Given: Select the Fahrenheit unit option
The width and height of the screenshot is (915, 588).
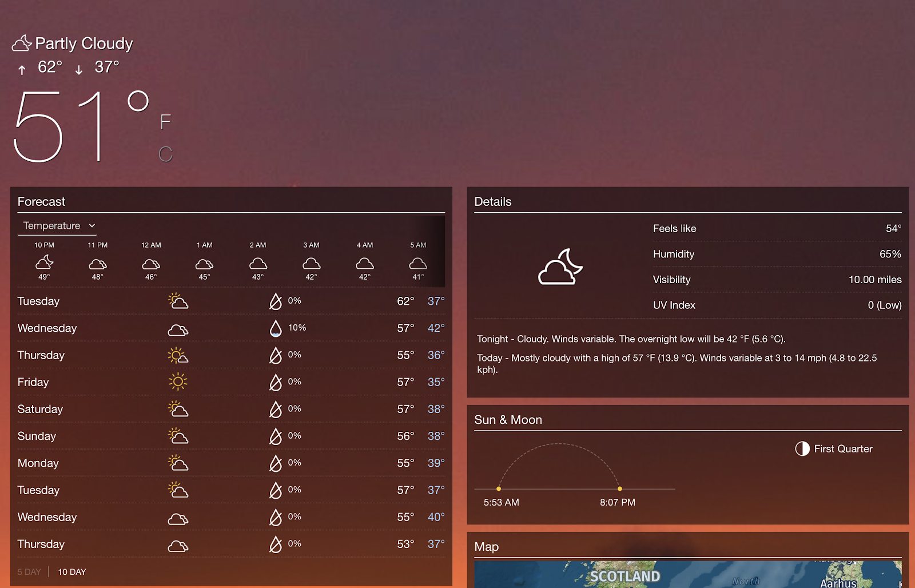Looking at the screenshot, I should pyautogui.click(x=165, y=122).
